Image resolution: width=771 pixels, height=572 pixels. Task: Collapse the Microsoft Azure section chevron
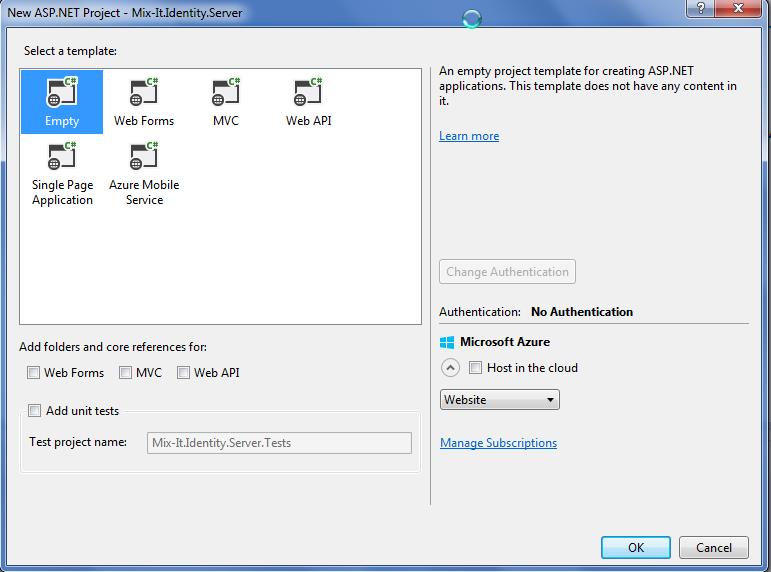click(x=450, y=368)
